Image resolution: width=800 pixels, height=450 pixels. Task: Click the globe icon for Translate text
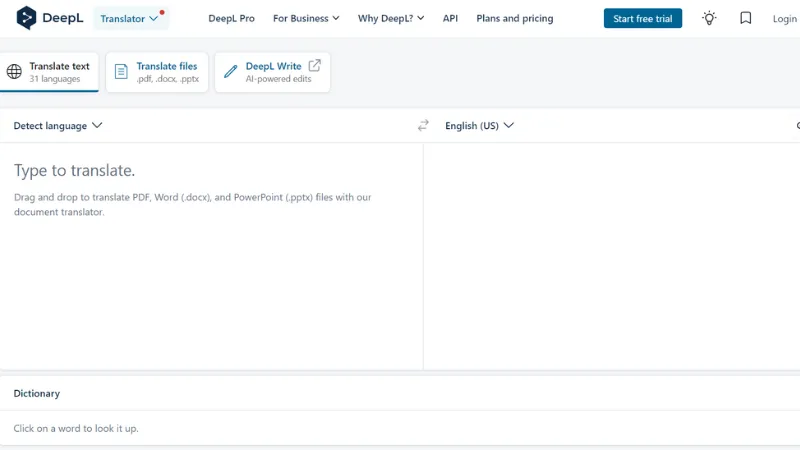pyautogui.click(x=14, y=72)
